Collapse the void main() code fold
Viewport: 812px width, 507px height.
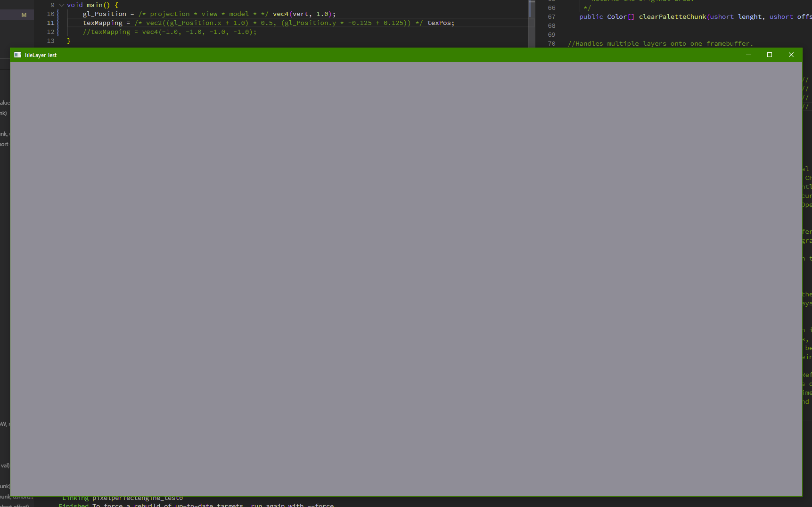(62, 5)
